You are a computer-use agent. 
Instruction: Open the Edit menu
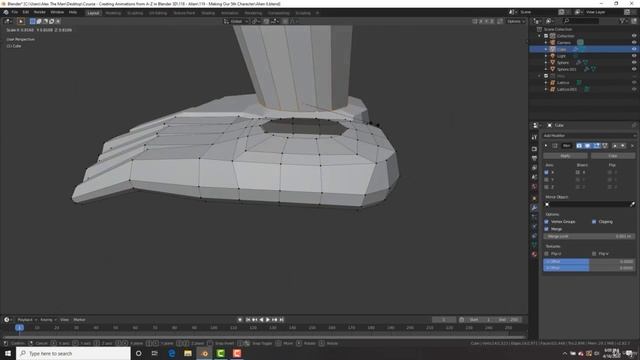point(26,12)
